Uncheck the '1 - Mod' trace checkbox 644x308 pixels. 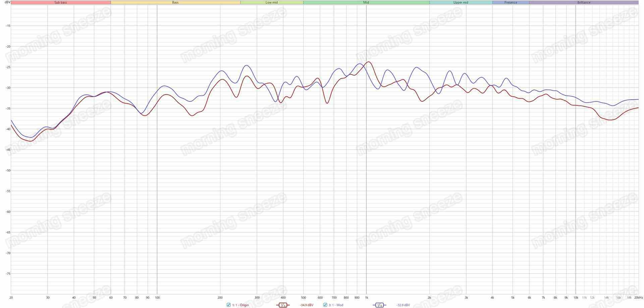click(x=325, y=305)
